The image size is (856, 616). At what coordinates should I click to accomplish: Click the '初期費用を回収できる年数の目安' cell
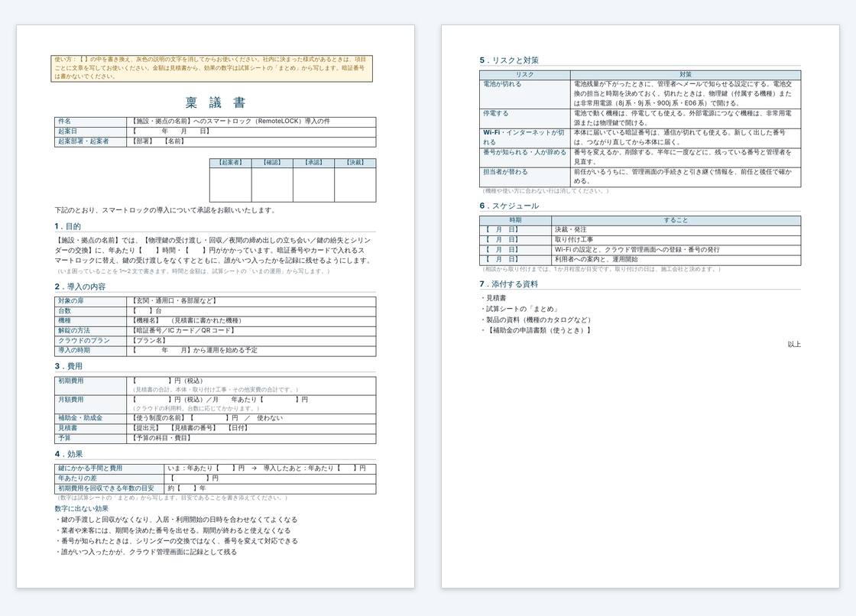pos(109,489)
